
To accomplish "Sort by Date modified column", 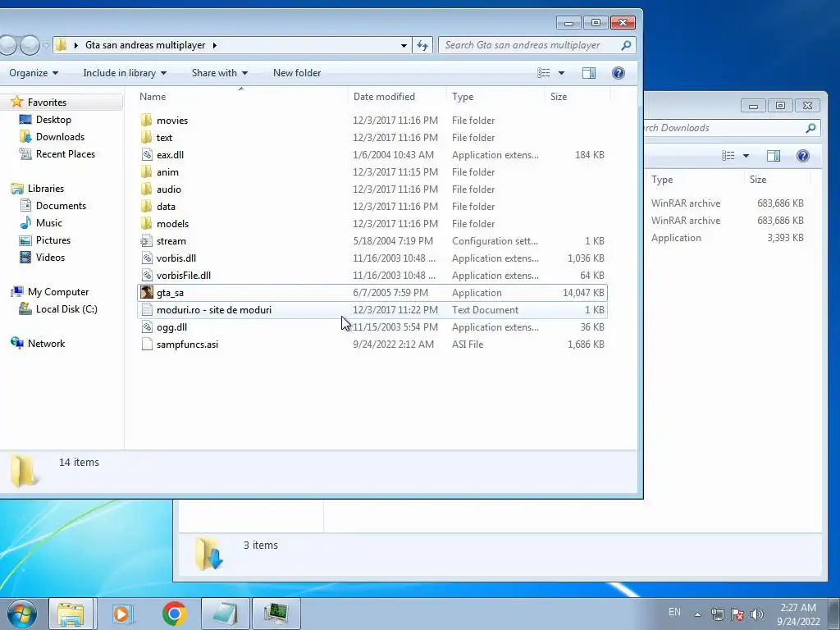I will 384,97.
